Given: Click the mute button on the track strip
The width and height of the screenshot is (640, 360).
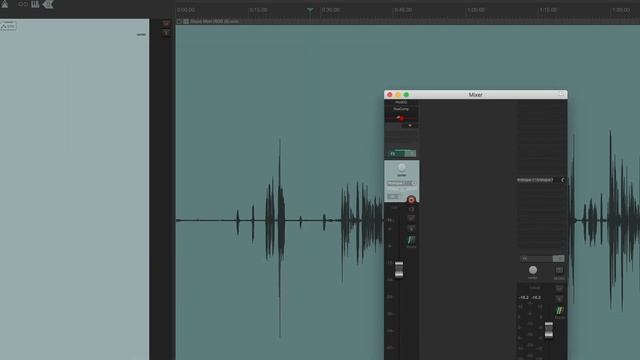Looking at the screenshot, I should (x=411, y=218).
